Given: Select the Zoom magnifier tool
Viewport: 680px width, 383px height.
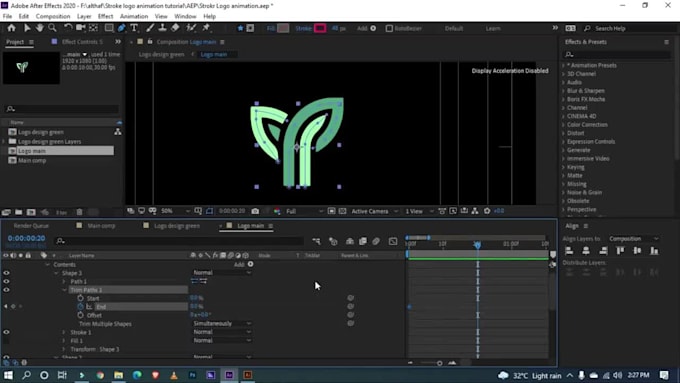Looking at the screenshot, I should [x=52, y=28].
